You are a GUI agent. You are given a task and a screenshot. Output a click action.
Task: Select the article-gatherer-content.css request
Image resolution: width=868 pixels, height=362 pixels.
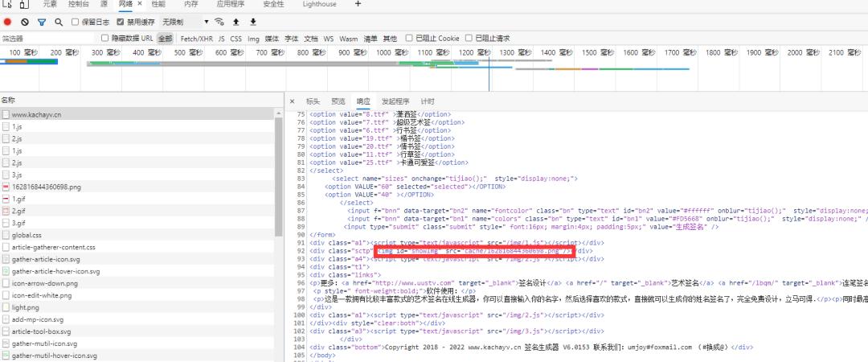(x=137, y=247)
